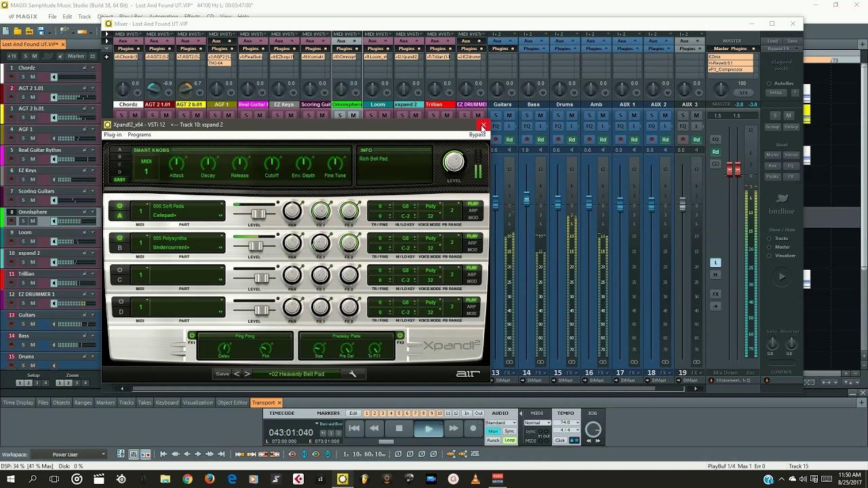The height and width of the screenshot is (488, 868).
Task: Switch to the Transport tab
Action: (x=264, y=402)
